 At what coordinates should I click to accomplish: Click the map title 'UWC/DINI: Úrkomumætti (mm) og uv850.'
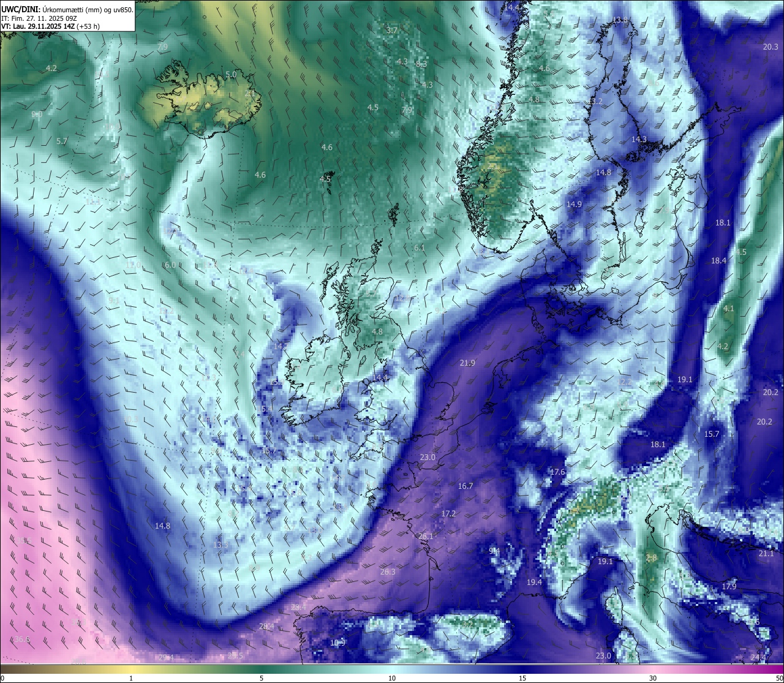click(67, 10)
